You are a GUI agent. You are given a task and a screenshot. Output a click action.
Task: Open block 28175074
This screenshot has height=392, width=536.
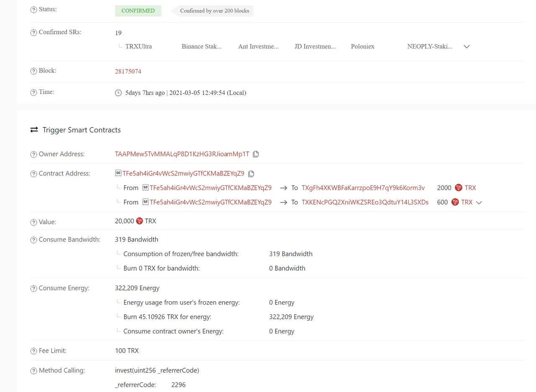tap(128, 72)
